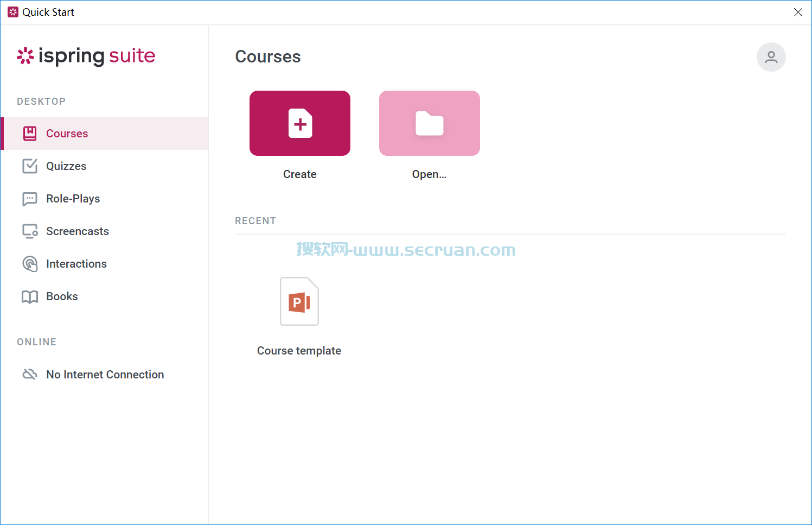Click the Quizzes checkmark icon
The height and width of the screenshot is (525, 812).
click(x=30, y=166)
